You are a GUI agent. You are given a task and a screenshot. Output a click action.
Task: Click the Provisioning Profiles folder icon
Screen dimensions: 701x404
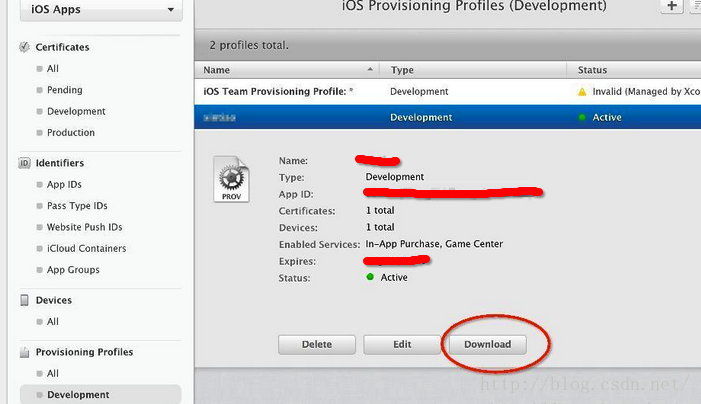pos(25,352)
